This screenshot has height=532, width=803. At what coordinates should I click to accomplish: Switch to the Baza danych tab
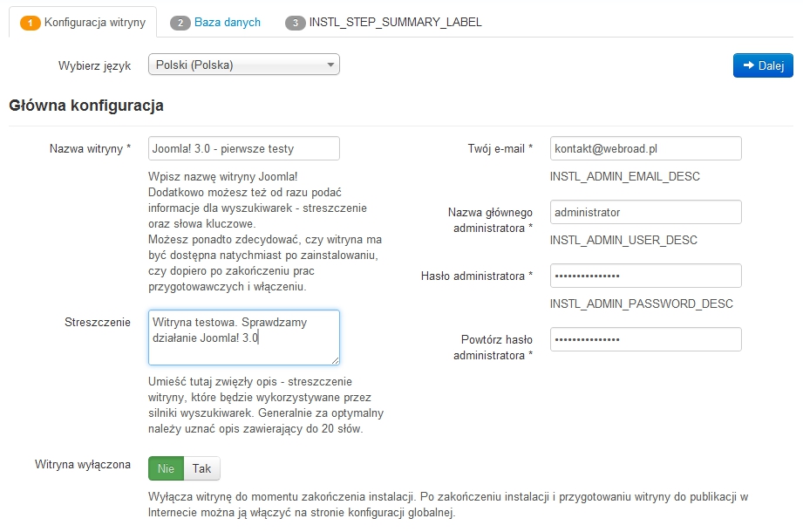[227, 23]
